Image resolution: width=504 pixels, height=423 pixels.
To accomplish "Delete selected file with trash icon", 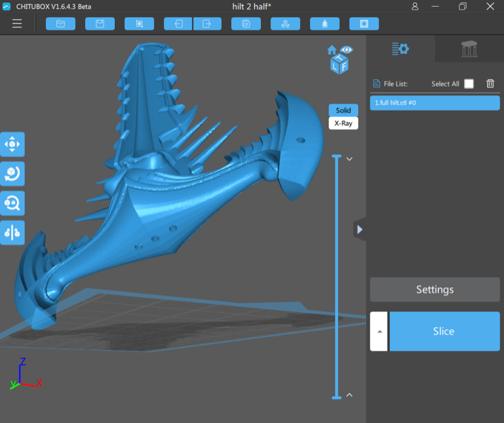I will click(x=490, y=84).
